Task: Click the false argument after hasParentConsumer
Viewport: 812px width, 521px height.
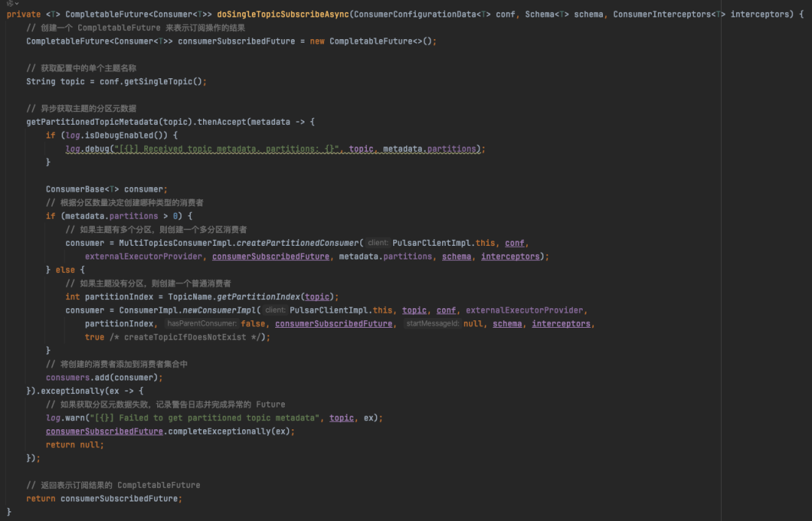Action: click(253, 324)
